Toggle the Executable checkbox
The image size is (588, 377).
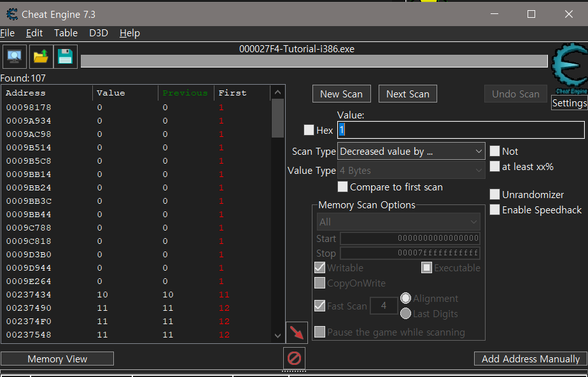pyautogui.click(x=426, y=268)
